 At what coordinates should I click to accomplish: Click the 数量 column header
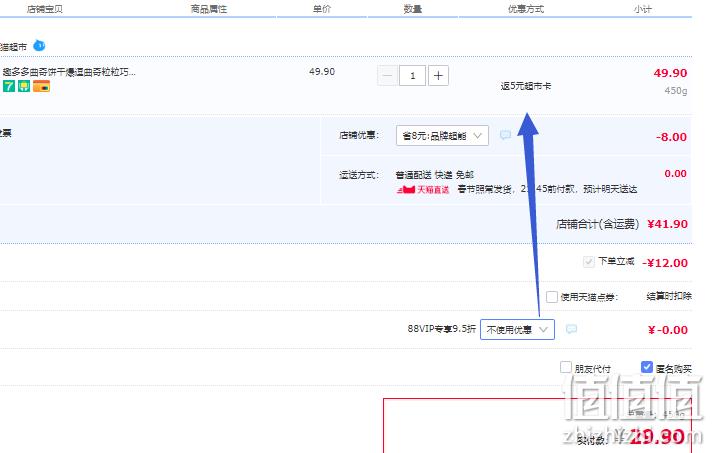click(x=412, y=9)
